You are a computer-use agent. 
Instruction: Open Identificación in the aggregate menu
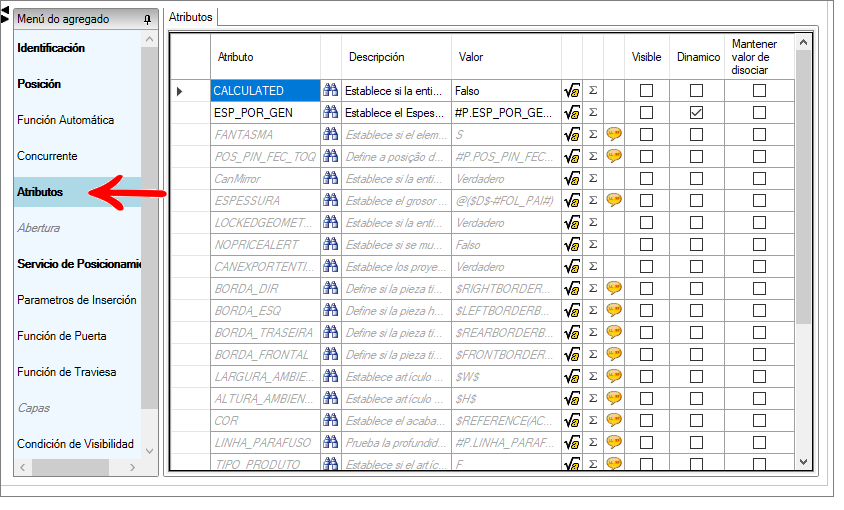tap(51, 48)
